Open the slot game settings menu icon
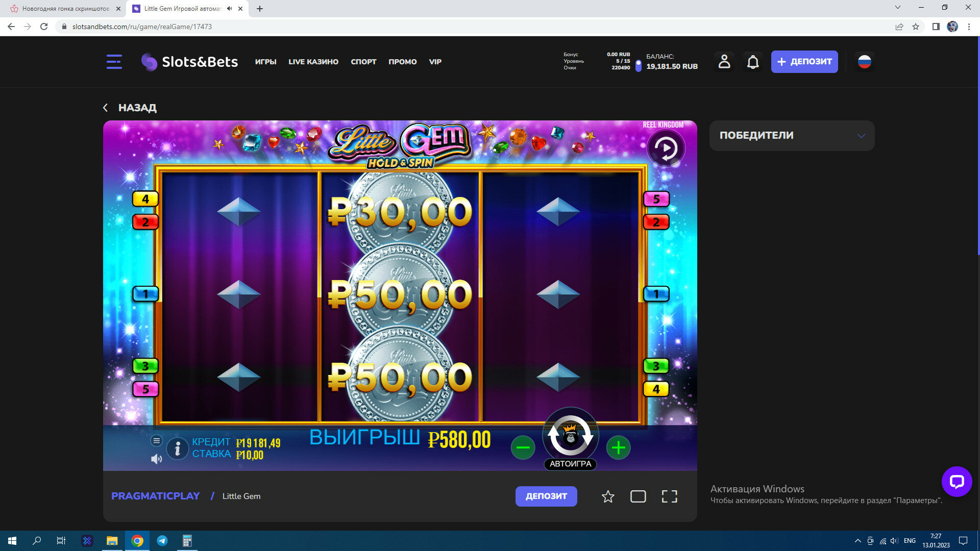The image size is (980, 551). [x=157, y=440]
